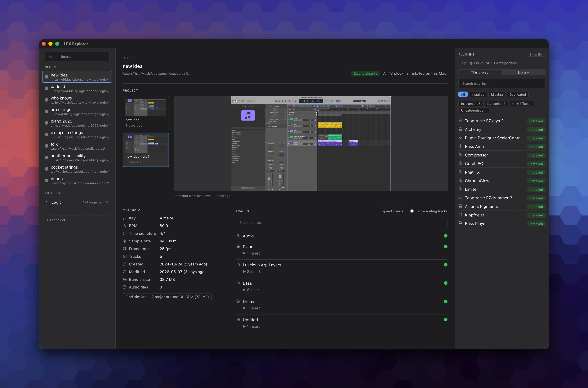Filter plug-ins by Missing status
Image resolution: width=588 pixels, height=388 pixels.
(x=497, y=94)
